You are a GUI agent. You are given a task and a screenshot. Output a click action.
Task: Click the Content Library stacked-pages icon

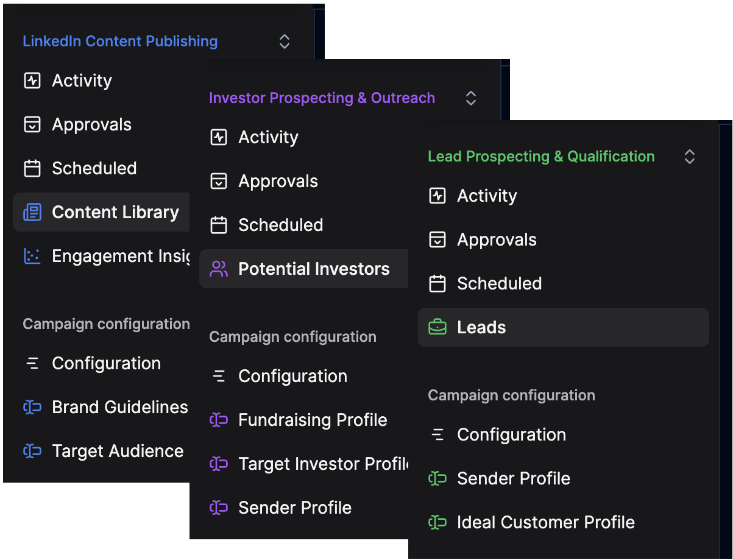[x=32, y=212]
